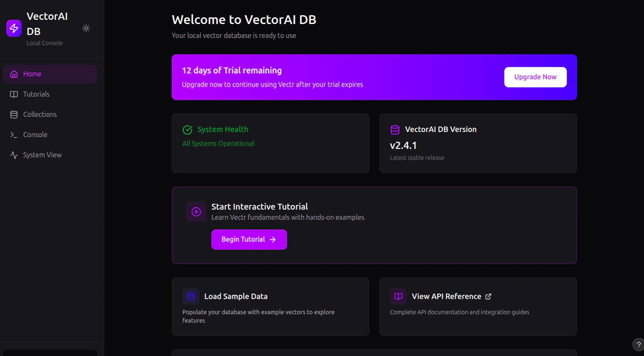Open API docs via the external link icon
Screen dimensions: 644x356
[488, 296]
